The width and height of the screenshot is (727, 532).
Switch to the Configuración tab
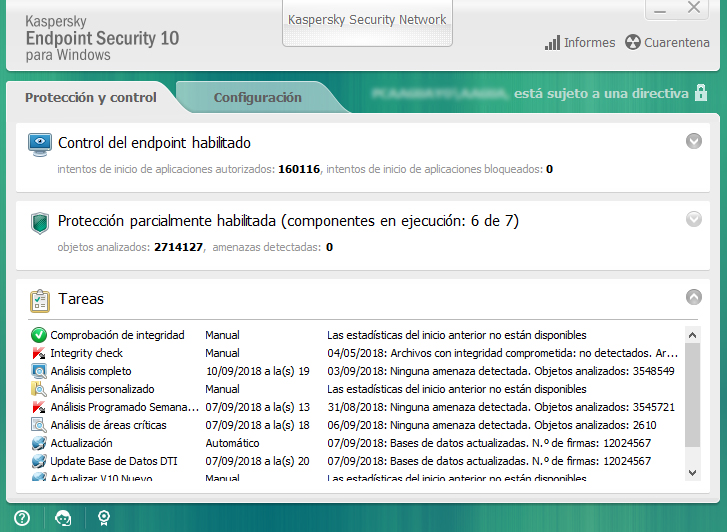coord(258,97)
